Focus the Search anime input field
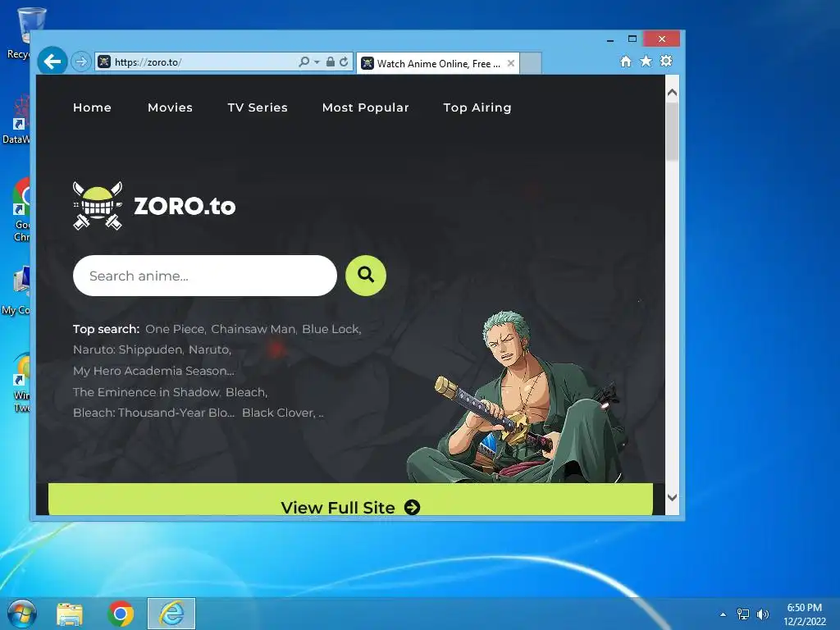The image size is (840, 630). pos(204,276)
